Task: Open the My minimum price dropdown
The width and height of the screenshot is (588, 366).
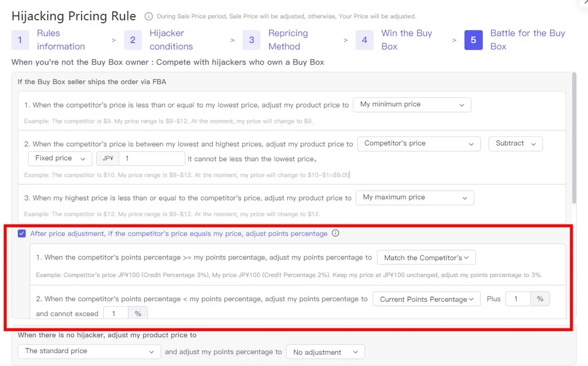Action: click(412, 105)
